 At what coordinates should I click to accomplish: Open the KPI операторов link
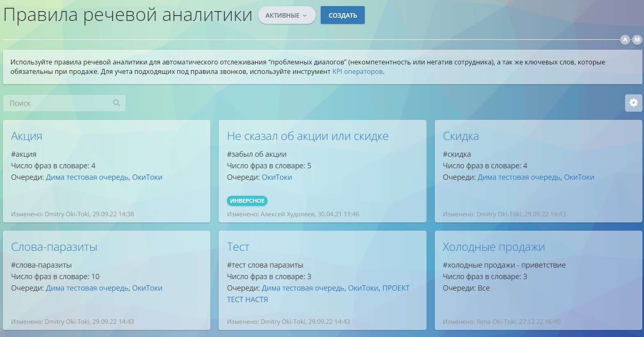(x=358, y=71)
